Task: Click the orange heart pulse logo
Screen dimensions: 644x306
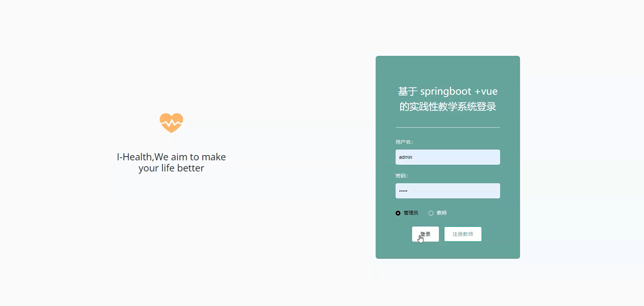Action: pyautogui.click(x=171, y=123)
